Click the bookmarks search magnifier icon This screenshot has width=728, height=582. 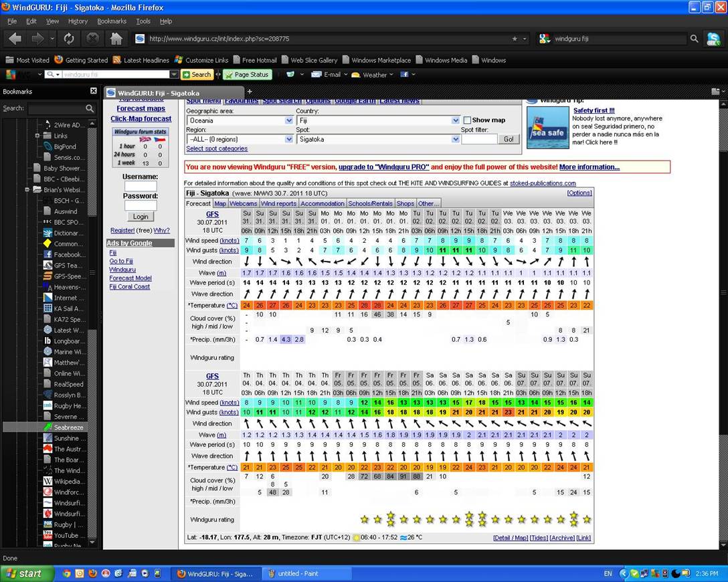(90, 108)
